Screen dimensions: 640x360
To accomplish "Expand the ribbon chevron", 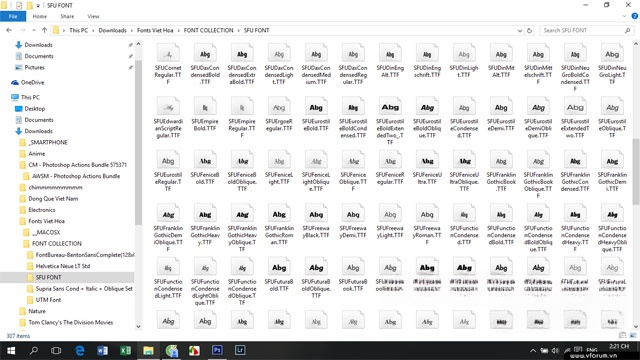I will point(624,16).
